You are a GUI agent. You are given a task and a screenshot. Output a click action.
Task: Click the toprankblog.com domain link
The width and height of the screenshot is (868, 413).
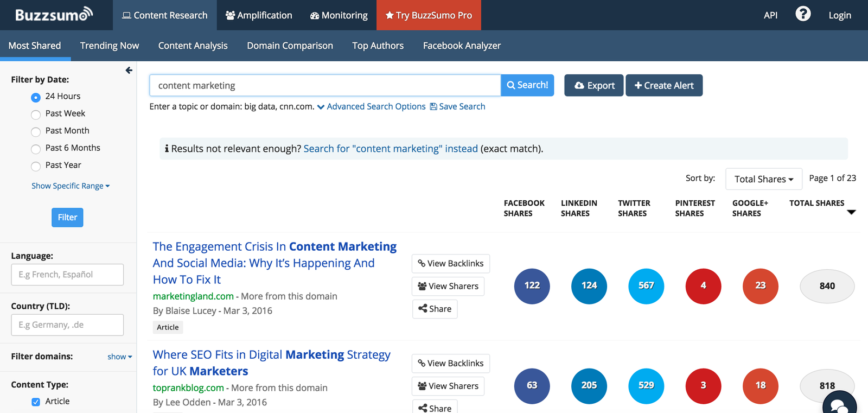coord(188,388)
